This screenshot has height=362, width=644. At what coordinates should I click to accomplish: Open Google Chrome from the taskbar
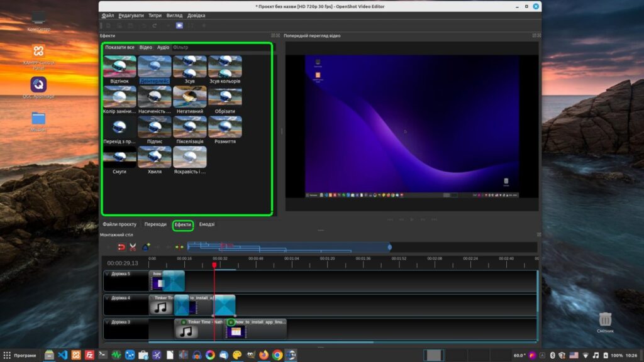pyautogui.click(x=277, y=355)
